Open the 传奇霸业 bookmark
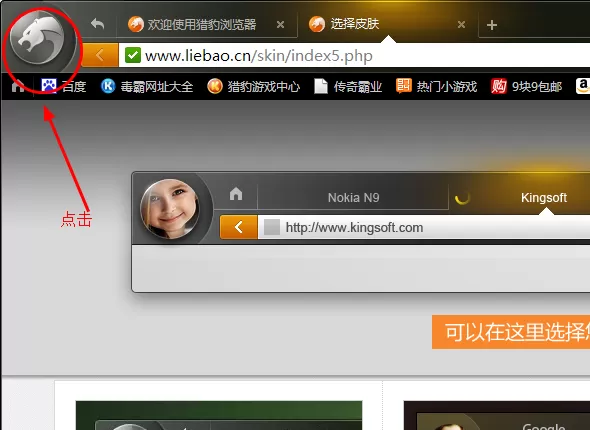 coord(348,87)
